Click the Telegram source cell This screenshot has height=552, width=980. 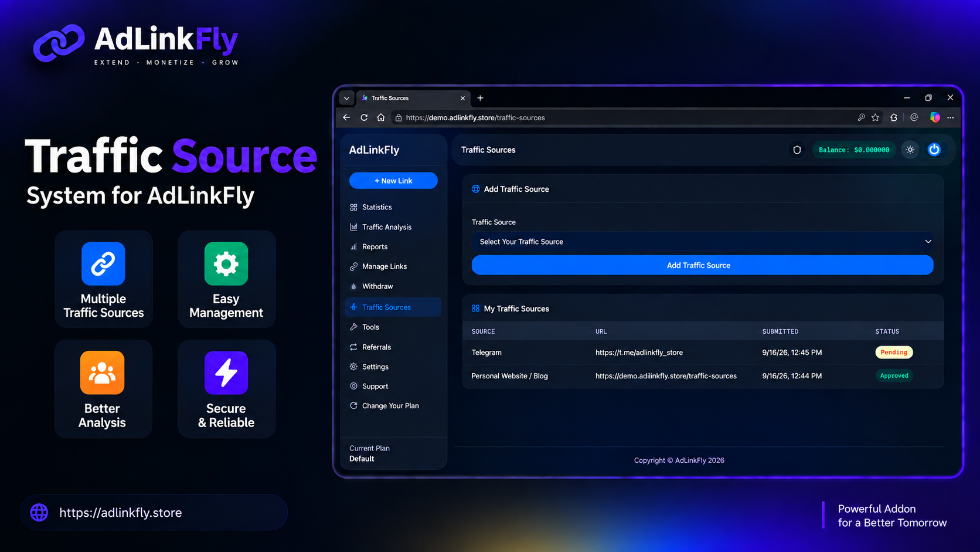pos(486,353)
